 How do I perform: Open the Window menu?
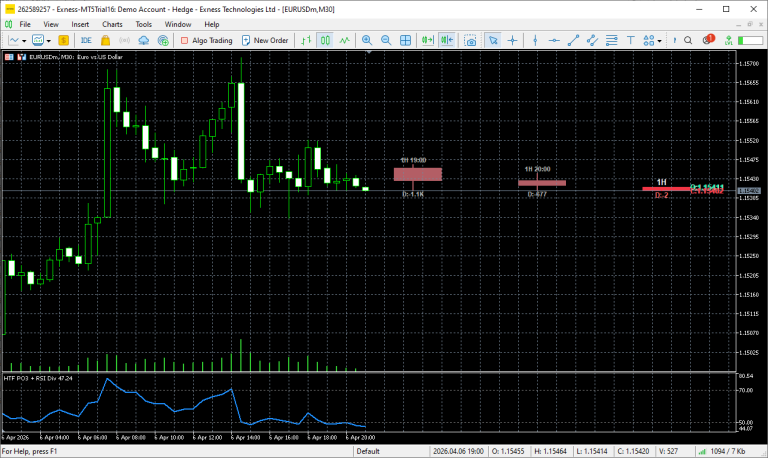click(178, 24)
